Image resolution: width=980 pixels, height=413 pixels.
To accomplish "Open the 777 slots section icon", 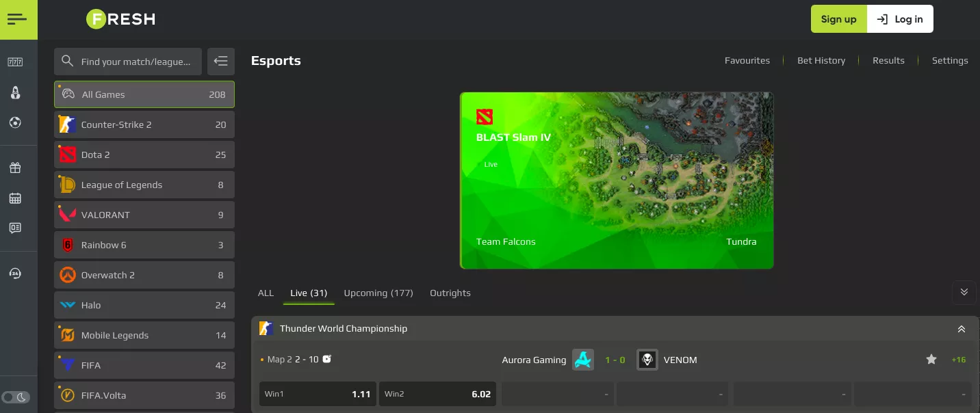I will pos(15,62).
